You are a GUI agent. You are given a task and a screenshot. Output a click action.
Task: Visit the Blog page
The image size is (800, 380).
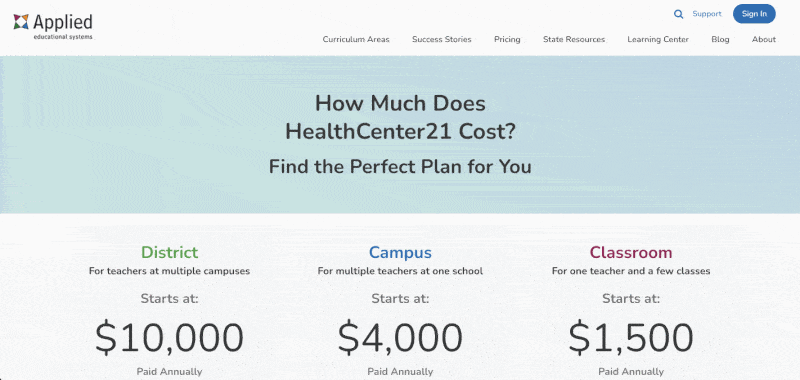[720, 39]
